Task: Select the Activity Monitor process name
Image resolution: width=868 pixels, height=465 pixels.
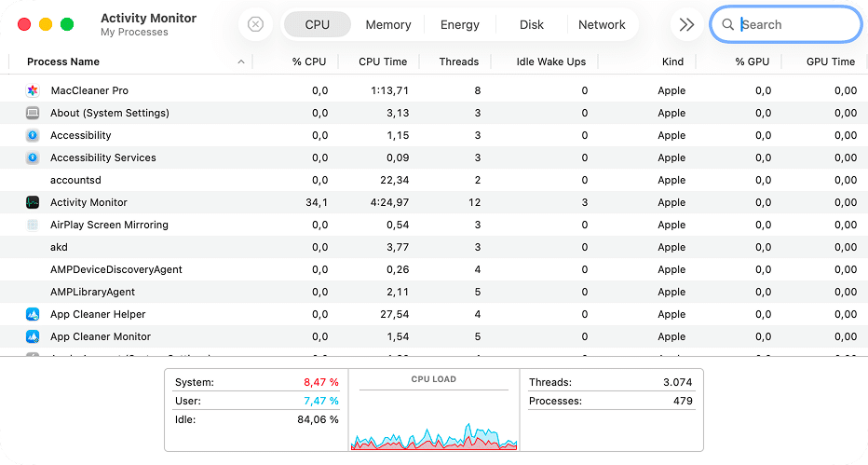Action: pyautogui.click(x=88, y=202)
